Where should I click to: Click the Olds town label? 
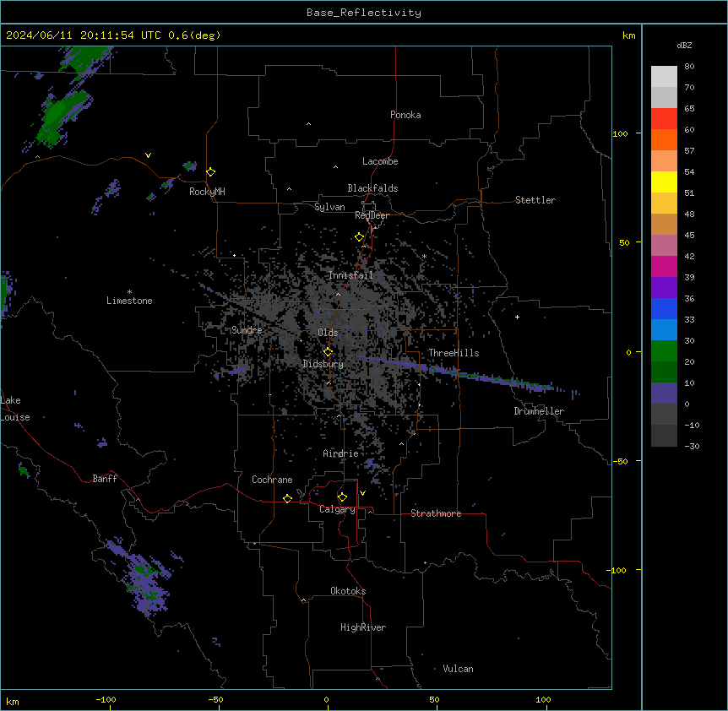(x=328, y=333)
